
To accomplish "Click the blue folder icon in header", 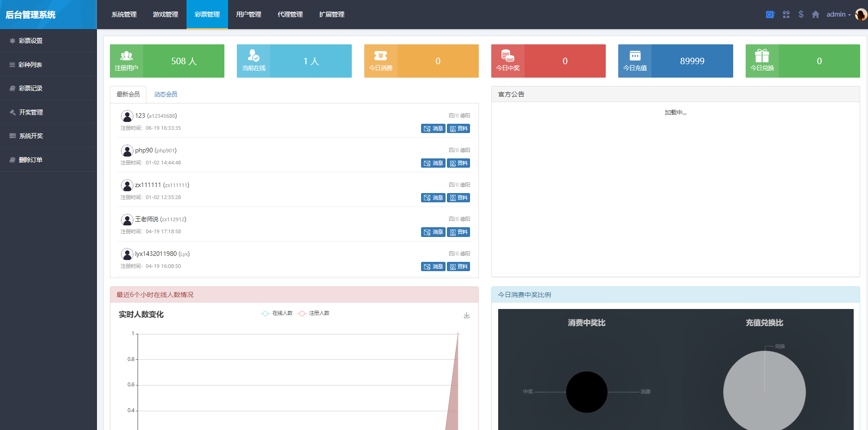I will [x=770, y=14].
